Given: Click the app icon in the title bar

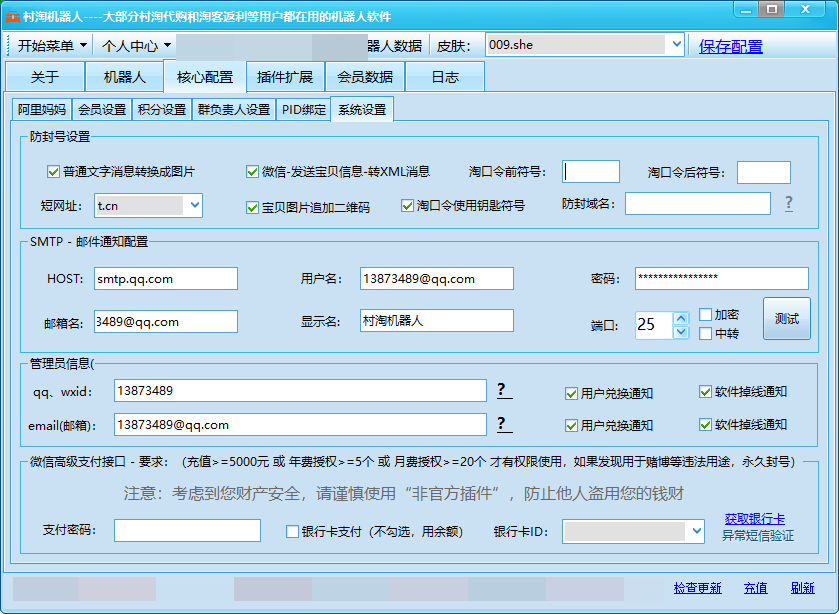Looking at the screenshot, I should [x=13, y=17].
